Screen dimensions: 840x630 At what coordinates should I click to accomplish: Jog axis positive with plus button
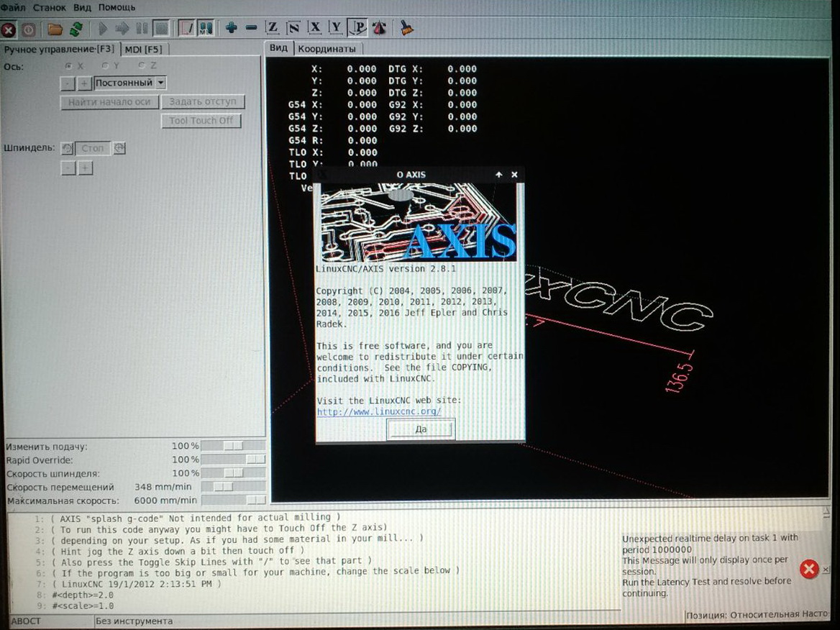[x=84, y=83]
